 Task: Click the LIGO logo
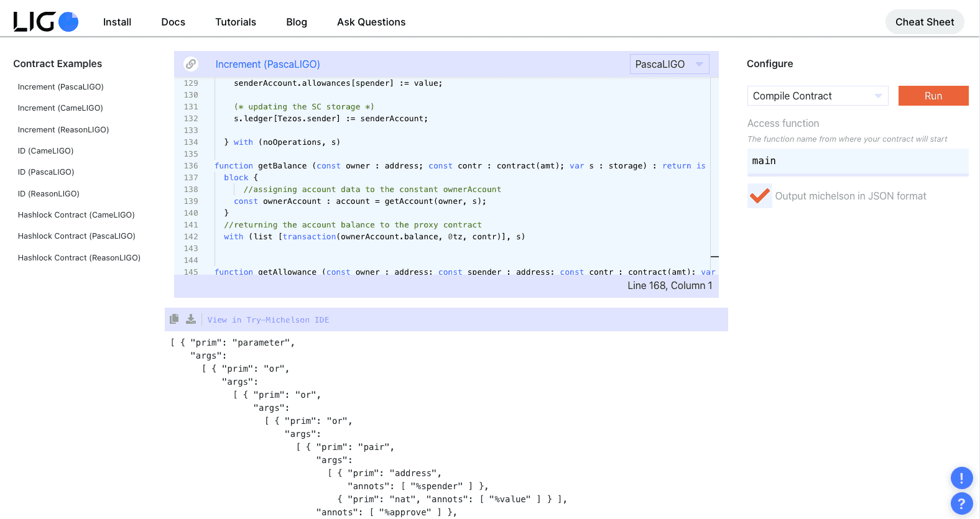point(45,22)
